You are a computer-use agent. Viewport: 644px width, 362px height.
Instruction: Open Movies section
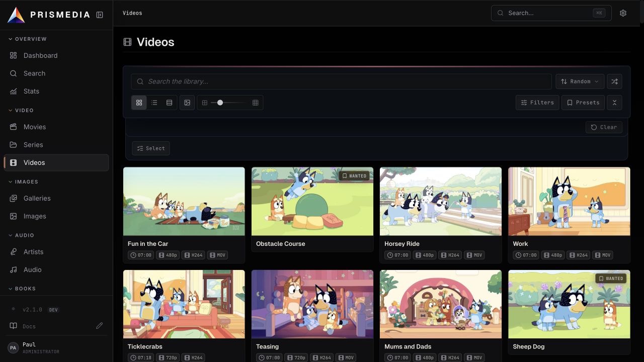pos(56,127)
